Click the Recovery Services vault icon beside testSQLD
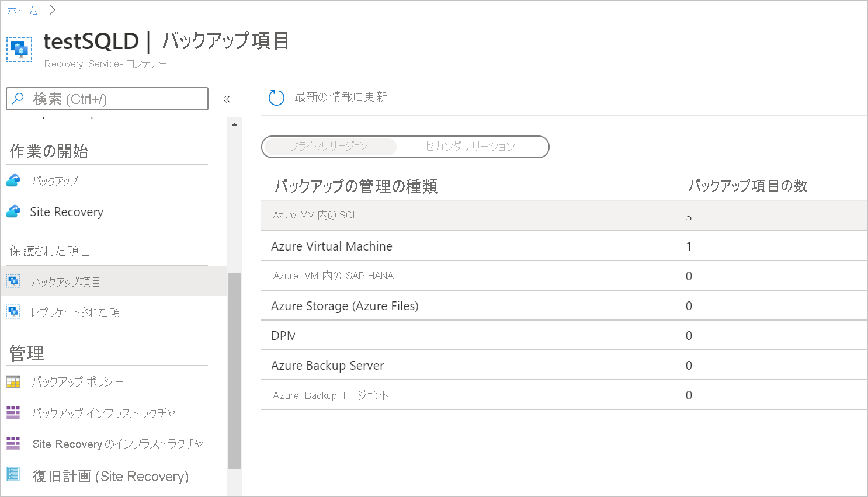This screenshot has height=497, width=868. pos(20,50)
